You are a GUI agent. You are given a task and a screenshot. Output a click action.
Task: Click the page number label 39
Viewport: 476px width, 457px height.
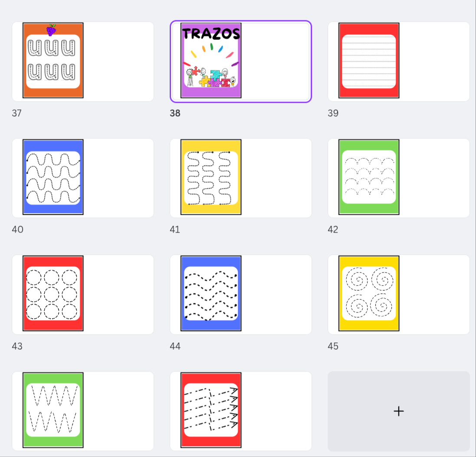333,113
